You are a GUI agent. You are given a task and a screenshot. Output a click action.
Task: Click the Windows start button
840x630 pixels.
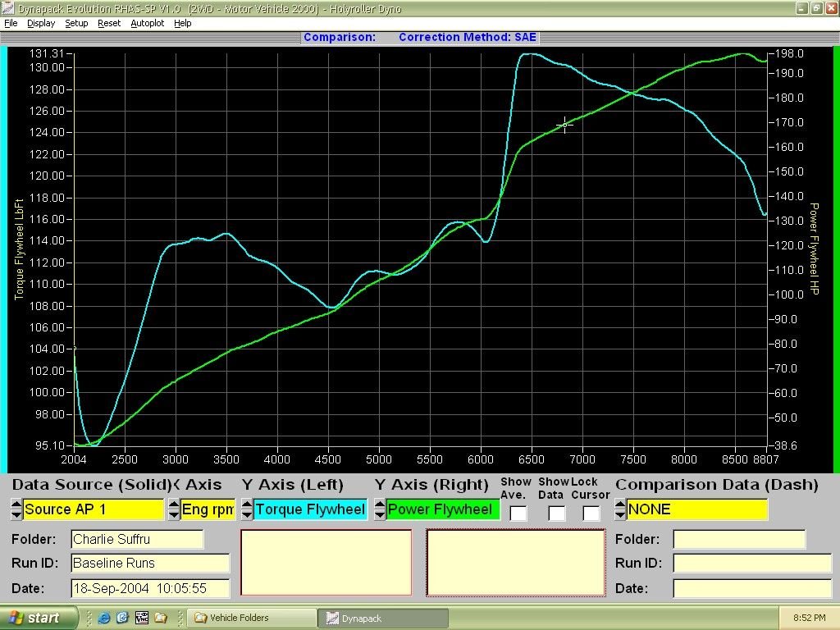point(39,618)
